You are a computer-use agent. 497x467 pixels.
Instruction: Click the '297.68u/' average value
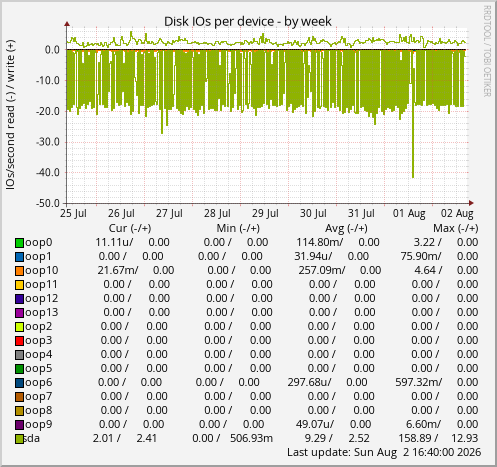click(x=310, y=382)
